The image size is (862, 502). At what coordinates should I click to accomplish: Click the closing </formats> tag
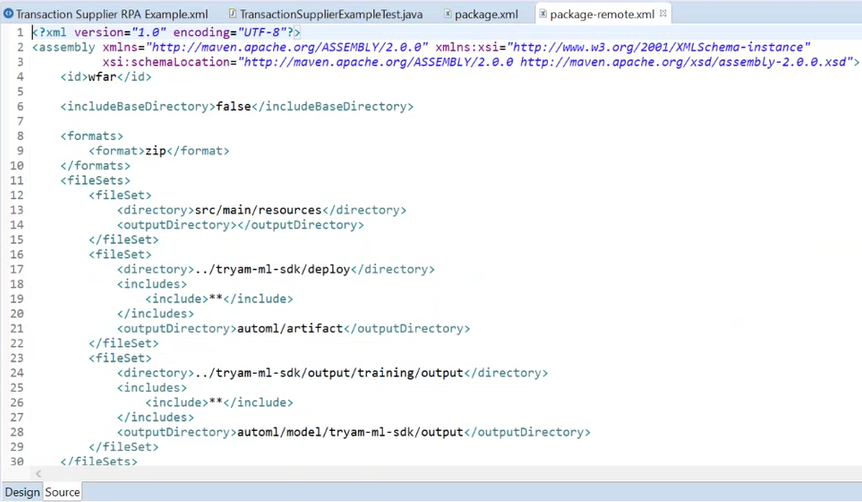click(95, 166)
